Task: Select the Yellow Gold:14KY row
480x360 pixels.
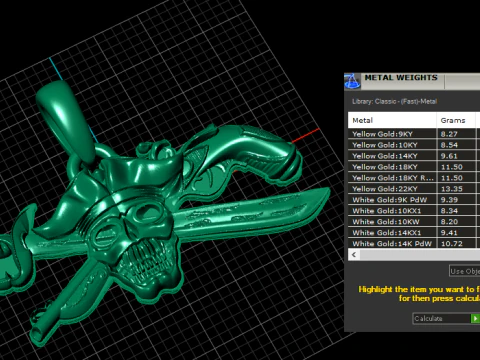Action: (414, 156)
